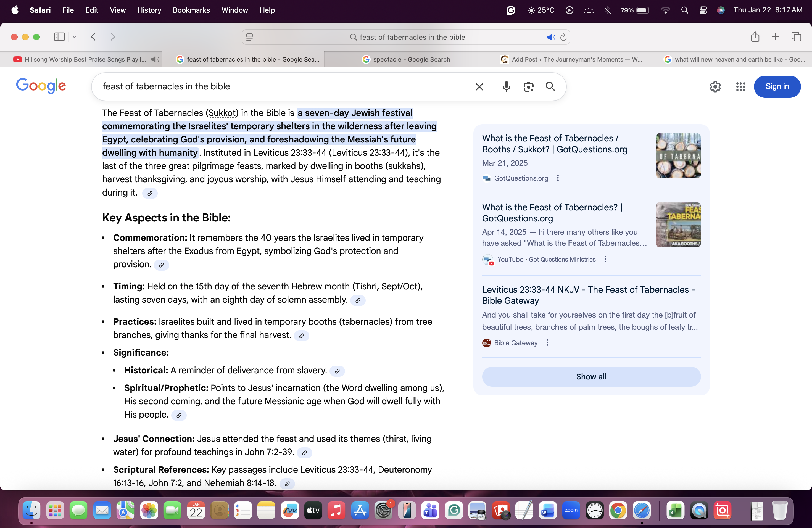Image resolution: width=812 pixels, height=528 pixels.
Task: Mute audio on the Hillsong Worship tab
Action: (x=155, y=59)
